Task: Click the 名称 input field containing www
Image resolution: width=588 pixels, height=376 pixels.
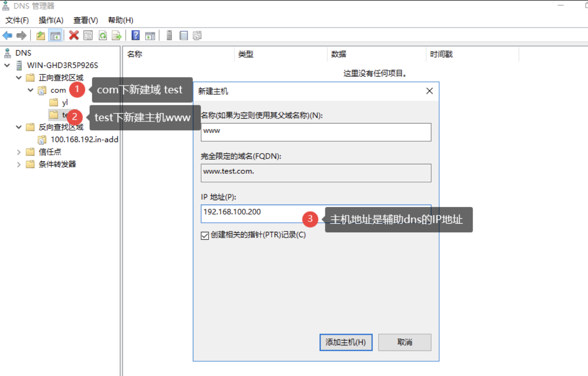Action: click(316, 132)
